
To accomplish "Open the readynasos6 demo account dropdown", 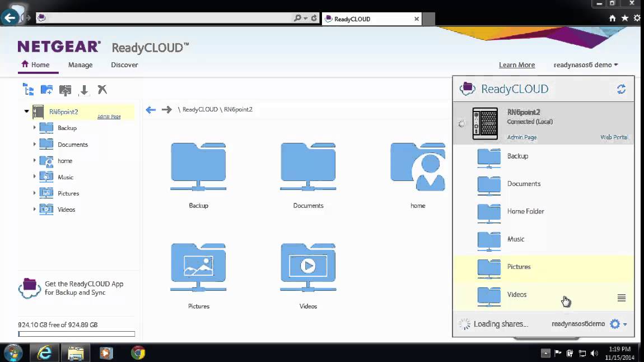I will coord(585,65).
